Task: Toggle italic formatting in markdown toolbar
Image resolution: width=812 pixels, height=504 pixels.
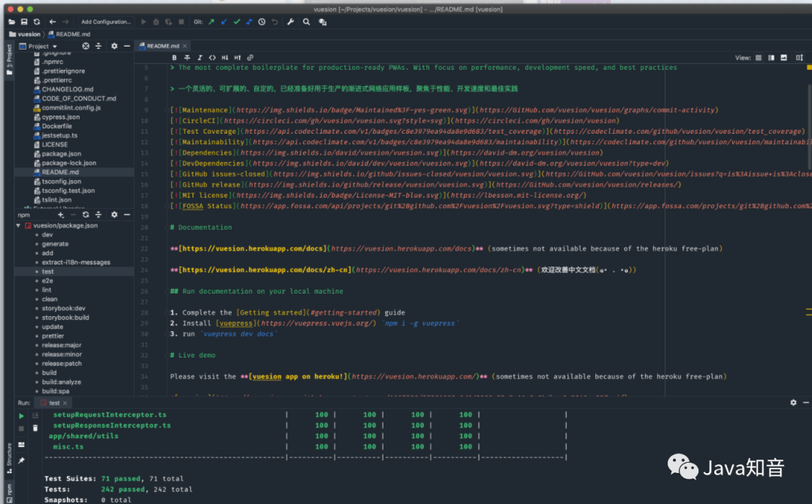Action: [200, 57]
